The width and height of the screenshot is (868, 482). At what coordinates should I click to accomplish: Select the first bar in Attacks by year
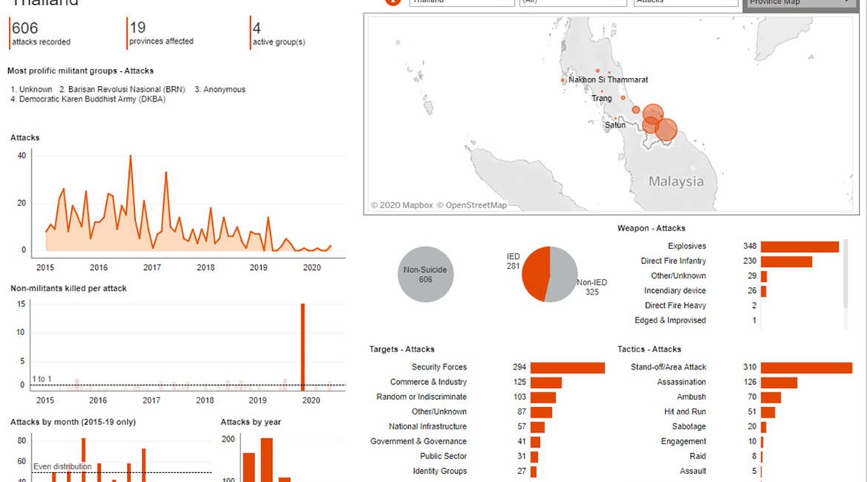point(249,468)
